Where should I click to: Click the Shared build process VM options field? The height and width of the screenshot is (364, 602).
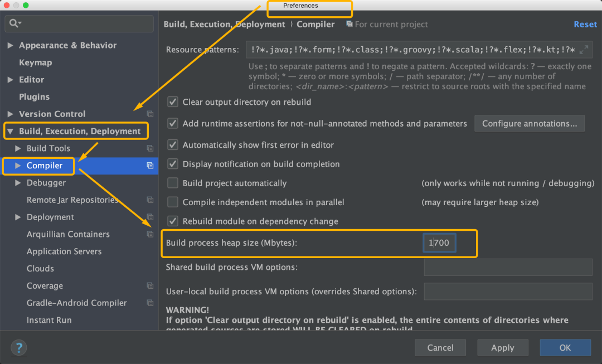[507, 268]
